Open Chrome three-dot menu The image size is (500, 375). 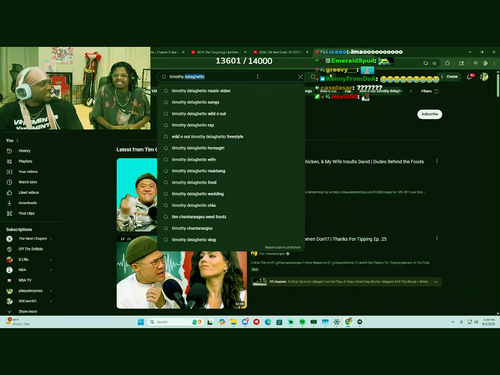[x=494, y=63]
